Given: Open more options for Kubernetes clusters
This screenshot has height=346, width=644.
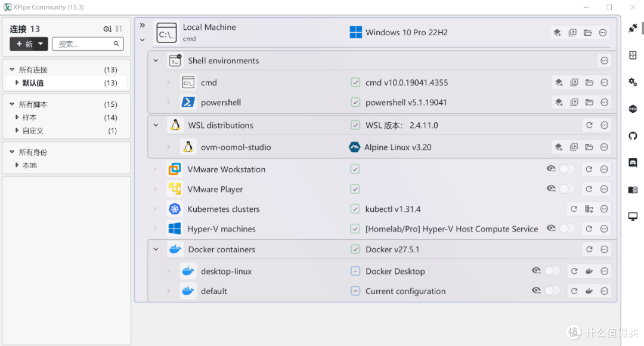Looking at the screenshot, I should coord(604,209).
